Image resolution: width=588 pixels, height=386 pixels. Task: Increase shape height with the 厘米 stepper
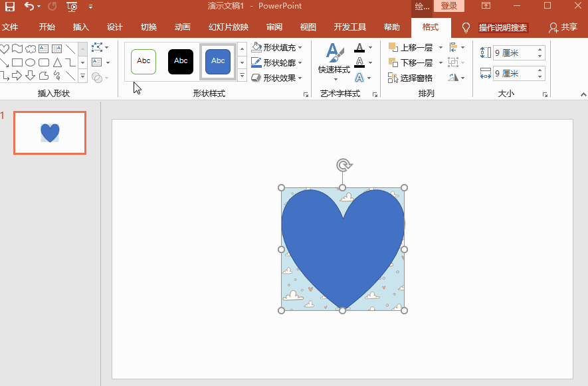point(540,48)
